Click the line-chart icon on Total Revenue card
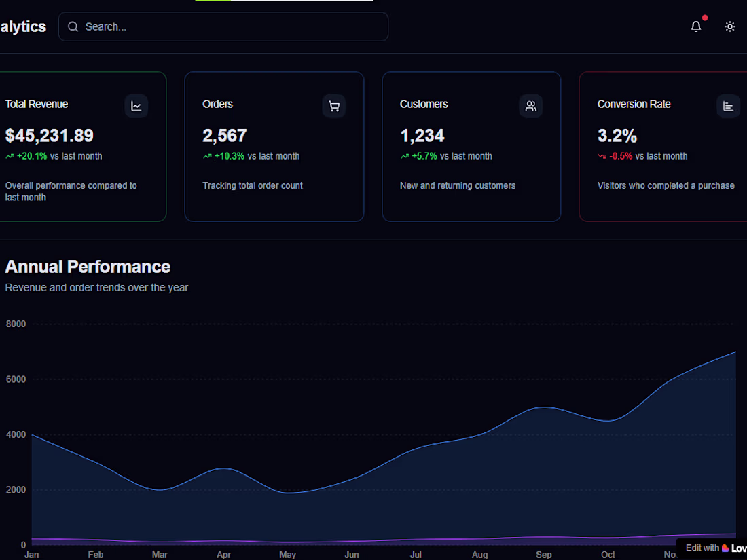Screen dimensions: 747x560 click(135, 106)
